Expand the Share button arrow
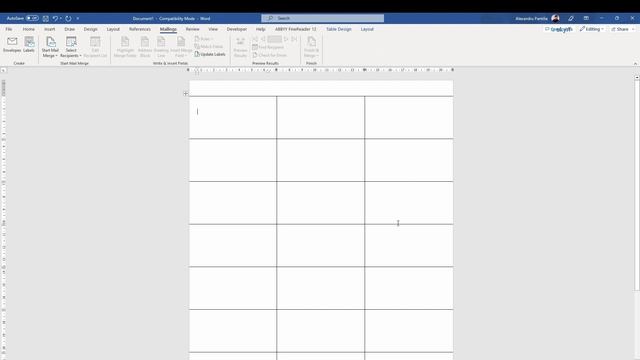Image resolution: width=640 pixels, height=360 pixels. (633, 29)
